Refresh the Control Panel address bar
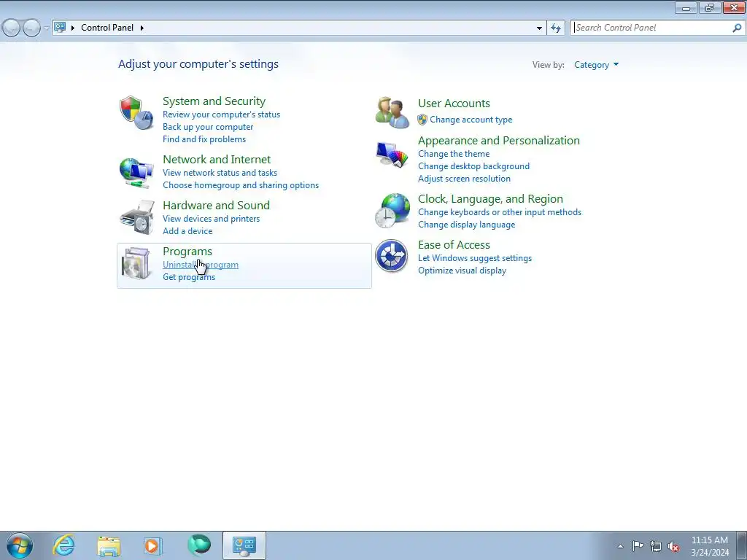Screen dimensions: 747x560 point(556,28)
